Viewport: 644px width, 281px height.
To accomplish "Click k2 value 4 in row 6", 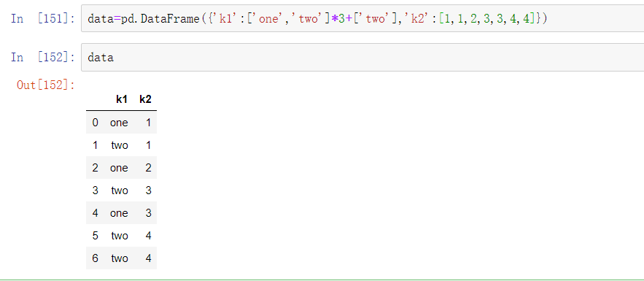I will [149, 258].
